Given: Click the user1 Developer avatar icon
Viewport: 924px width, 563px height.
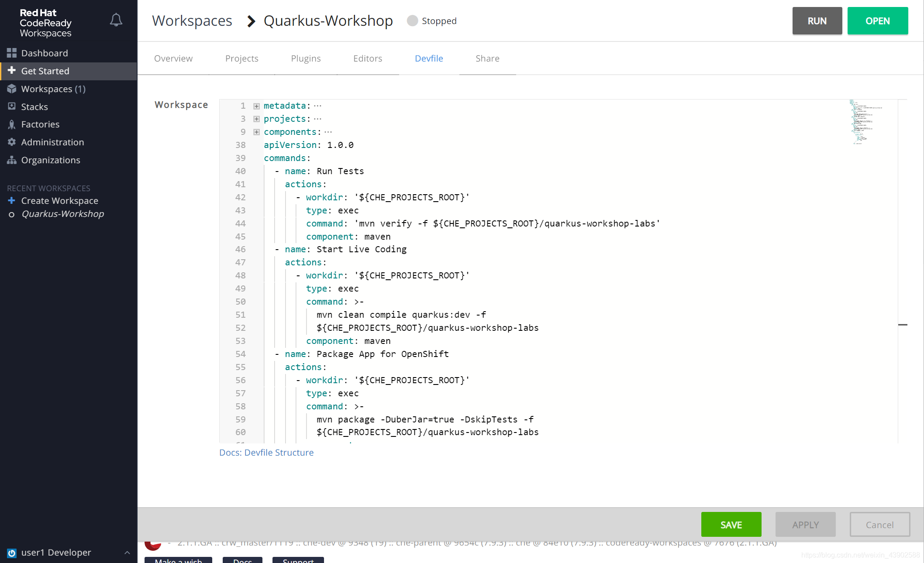Looking at the screenshot, I should [12, 553].
